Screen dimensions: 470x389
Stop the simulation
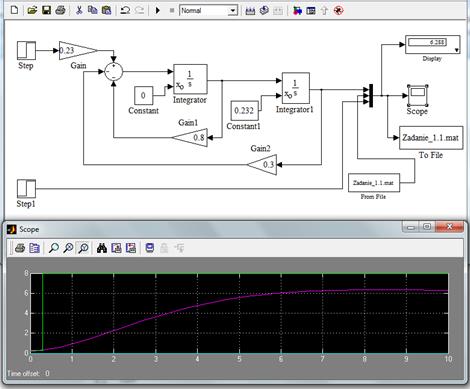172,10
